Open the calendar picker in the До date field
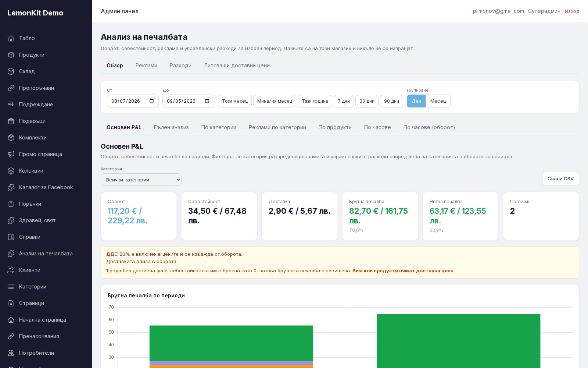 [207, 101]
